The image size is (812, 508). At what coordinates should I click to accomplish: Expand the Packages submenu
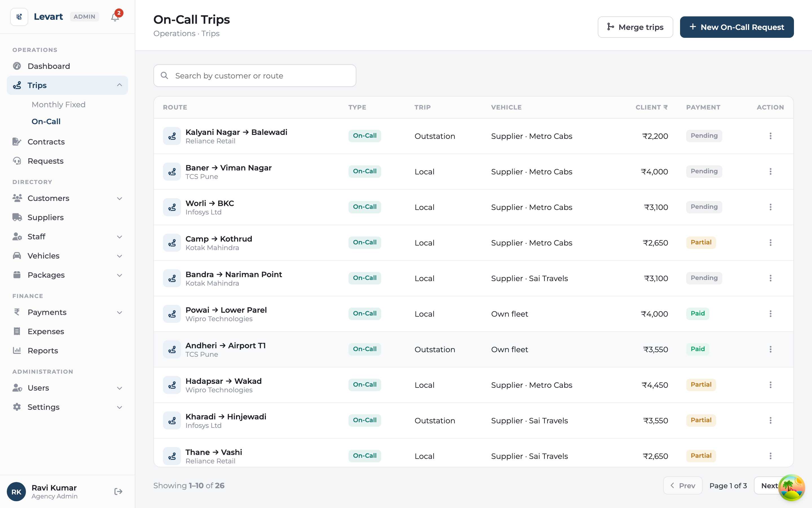click(120, 275)
